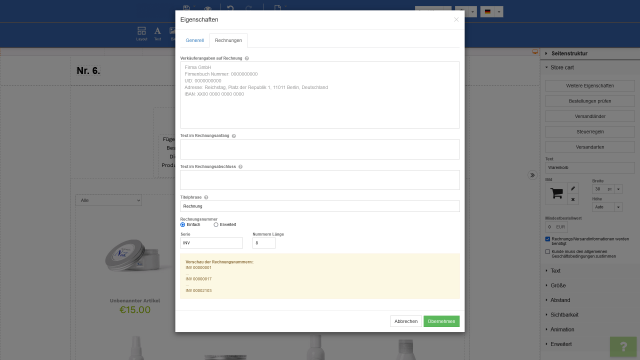
Task: Switch to the Generell tab
Action: tap(195, 40)
